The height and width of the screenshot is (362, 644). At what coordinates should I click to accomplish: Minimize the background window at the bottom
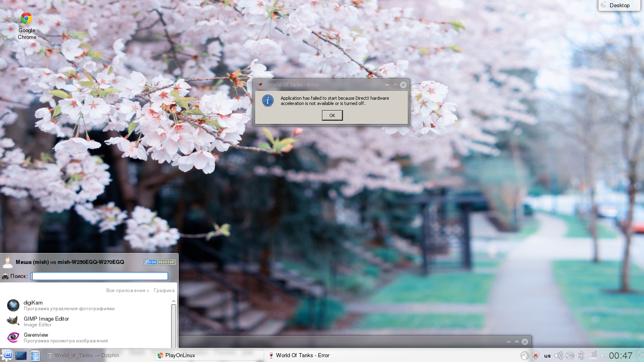(508, 342)
